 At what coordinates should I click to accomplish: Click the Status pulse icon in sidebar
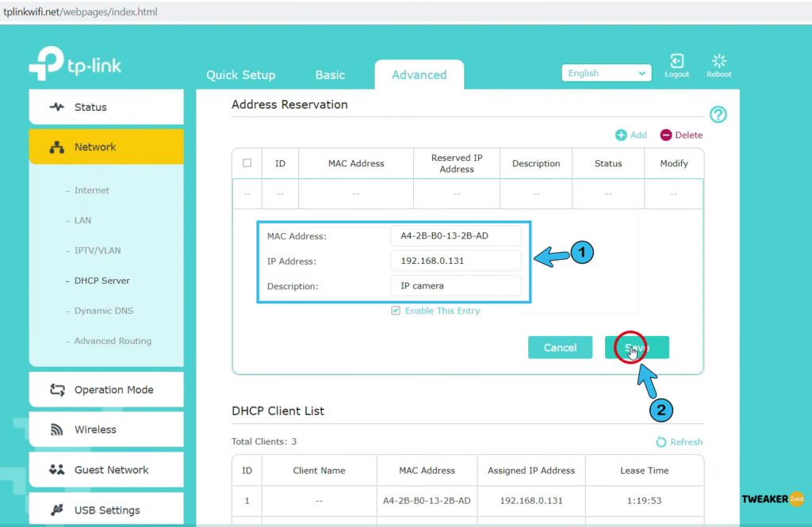tap(57, 107)
